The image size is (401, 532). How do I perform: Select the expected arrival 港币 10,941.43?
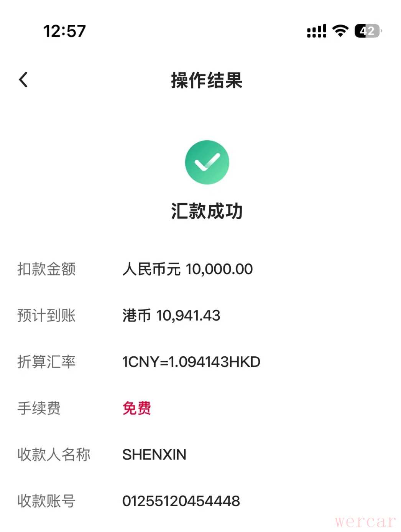[171, 316]
